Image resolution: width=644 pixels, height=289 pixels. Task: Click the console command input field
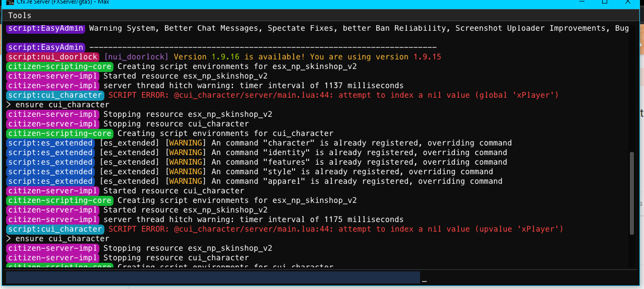click(213, 277)
